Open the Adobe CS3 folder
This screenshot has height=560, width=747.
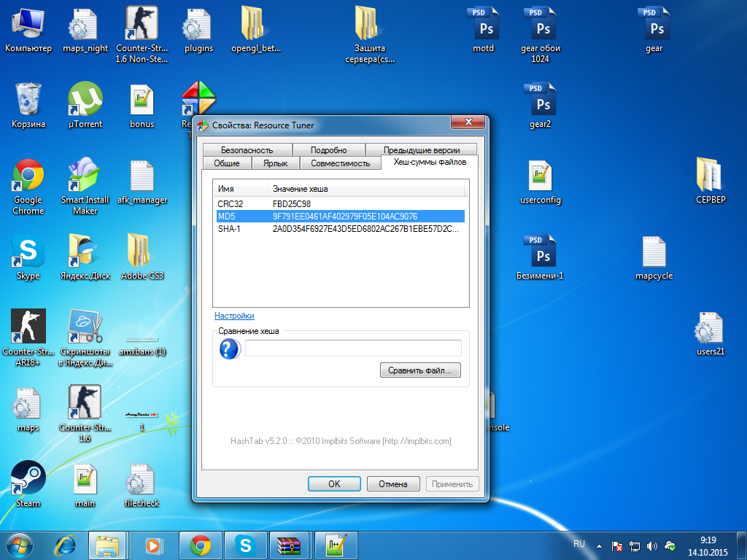(142, 257)
